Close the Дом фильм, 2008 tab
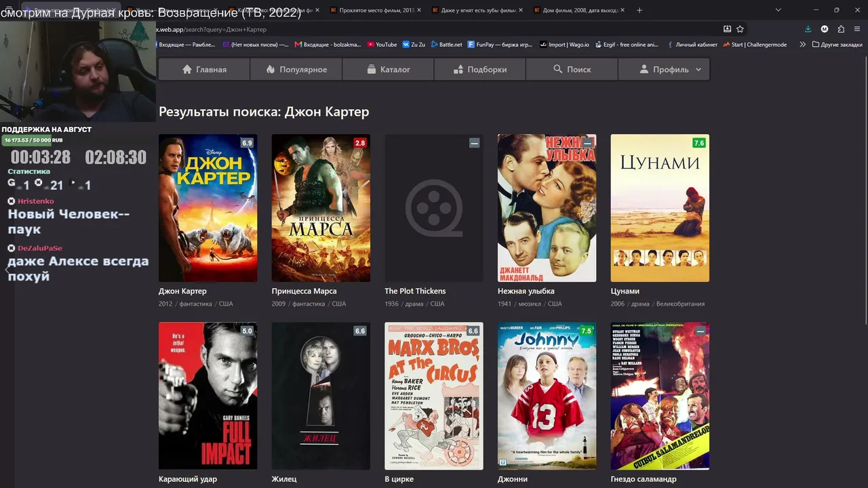This screenshot has height=488, width=868. (x=623, y=10)
